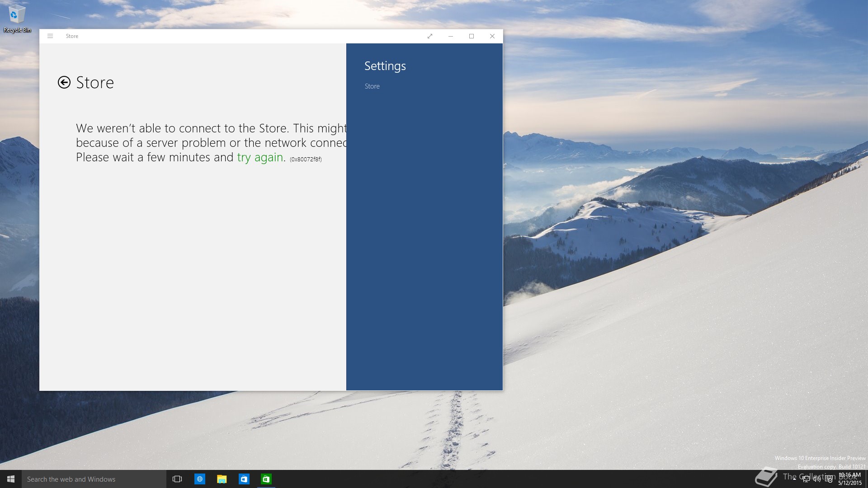Close the Store window
The height and width of the screenshot is (488, 868).
tap(492, 36)
